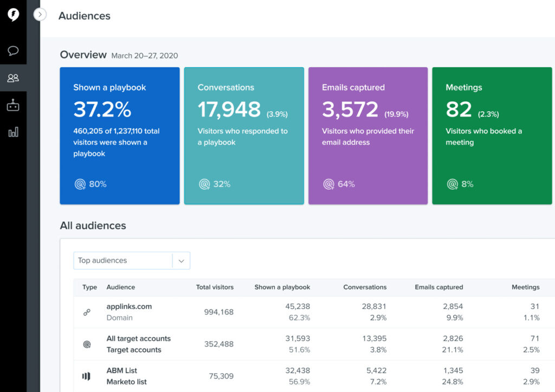This screenshot has height=392, width=555.
Task: Click the 37.2% headline figure
Action: pyautogui.click(x=102, y=109)
